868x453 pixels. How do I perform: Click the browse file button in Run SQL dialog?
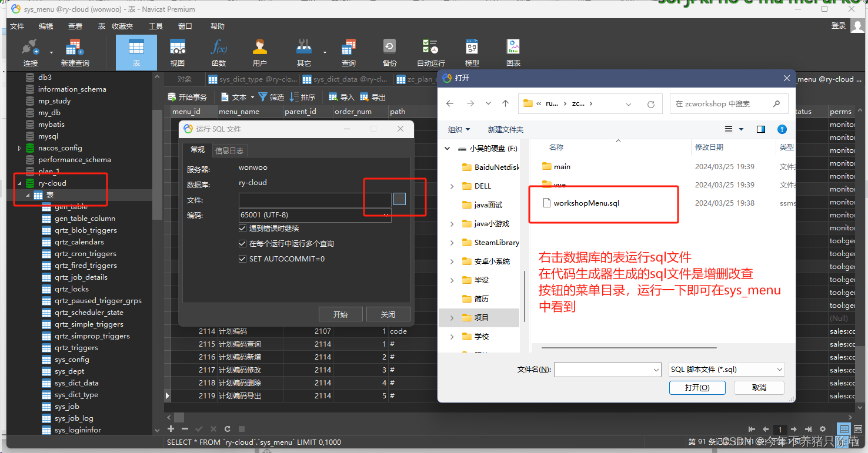point(399,199)
